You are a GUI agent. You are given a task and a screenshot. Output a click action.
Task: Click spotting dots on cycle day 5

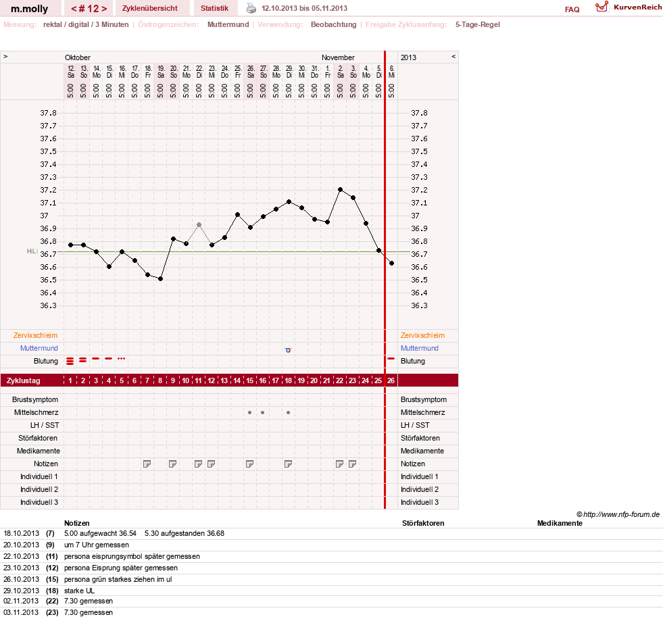pyautogui.click(x=122, y=359)
